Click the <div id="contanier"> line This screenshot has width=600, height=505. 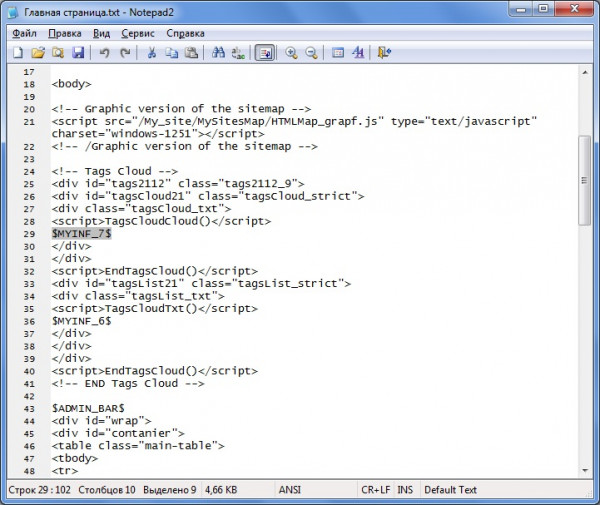click(118, 433)
